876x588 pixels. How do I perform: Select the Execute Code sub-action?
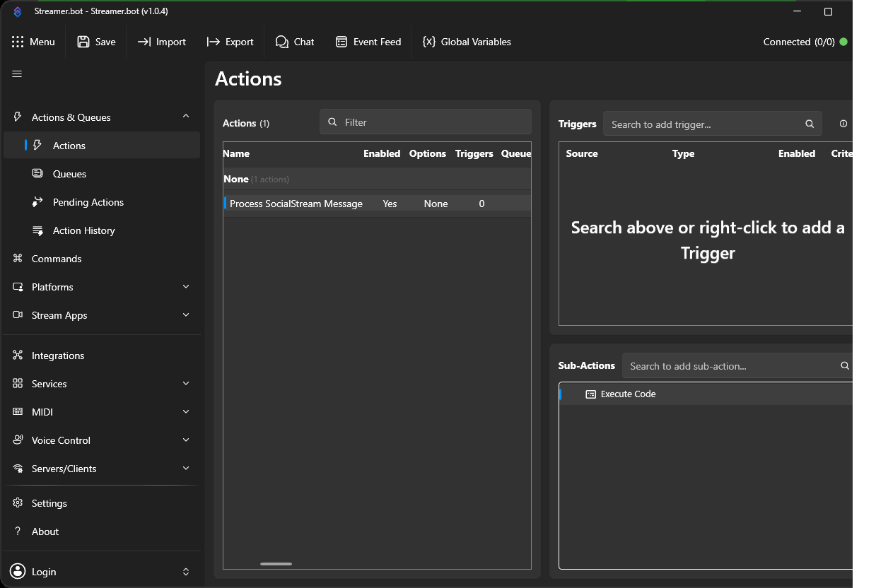[628, 394]
